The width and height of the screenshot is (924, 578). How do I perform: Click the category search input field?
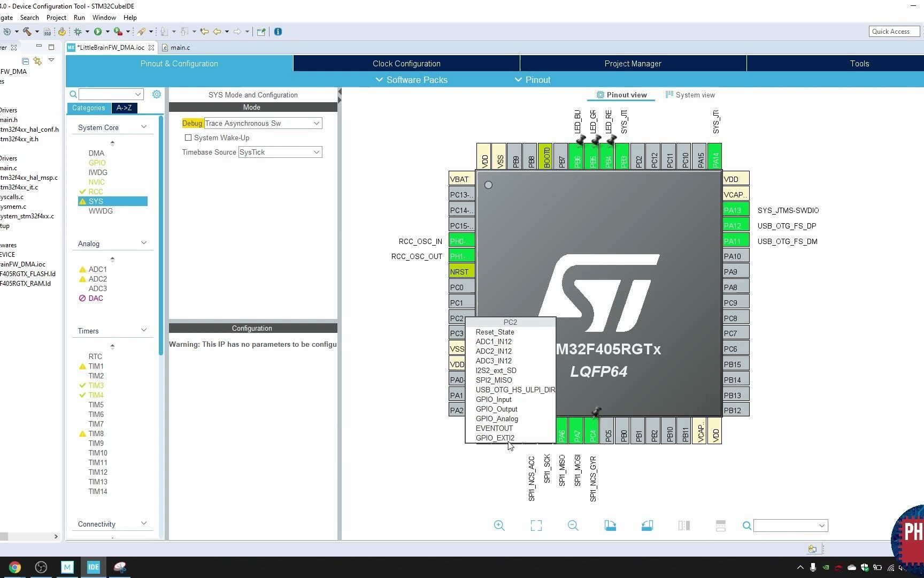pyautogui.click(x=111, y=94)
